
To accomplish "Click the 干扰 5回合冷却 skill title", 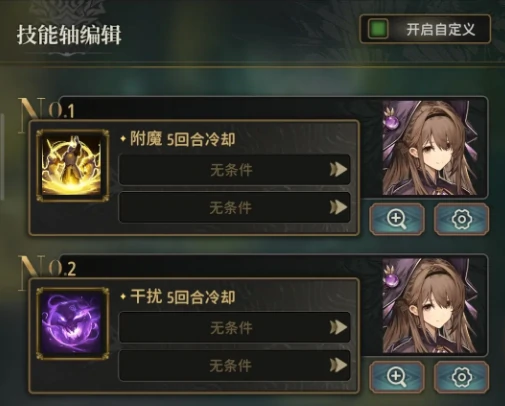I will 182,297.
